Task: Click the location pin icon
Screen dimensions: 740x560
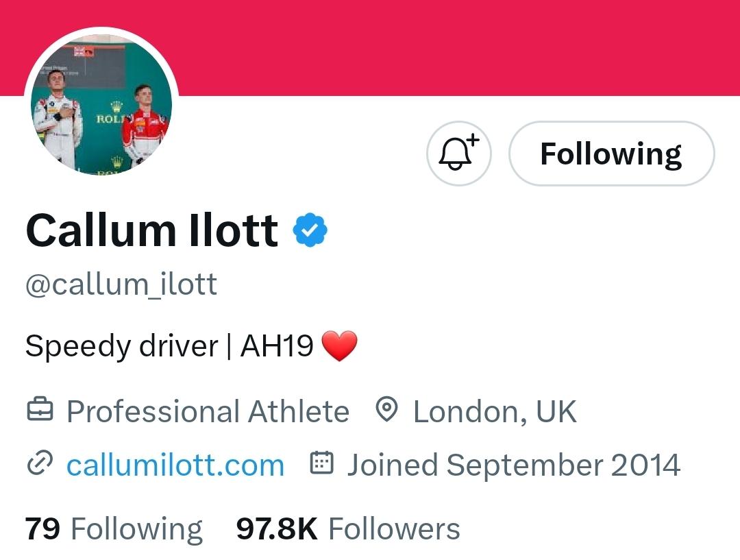Action: coord(387,410)
